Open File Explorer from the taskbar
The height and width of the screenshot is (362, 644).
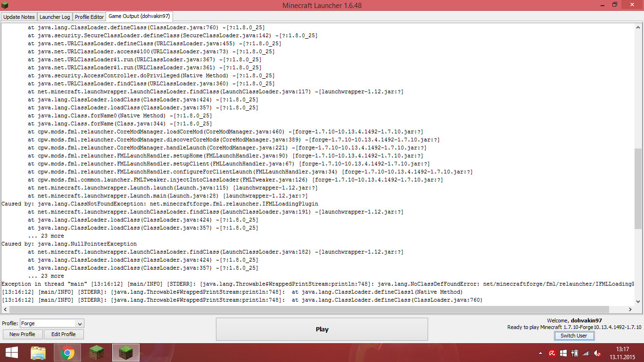[x=38, y=353]
